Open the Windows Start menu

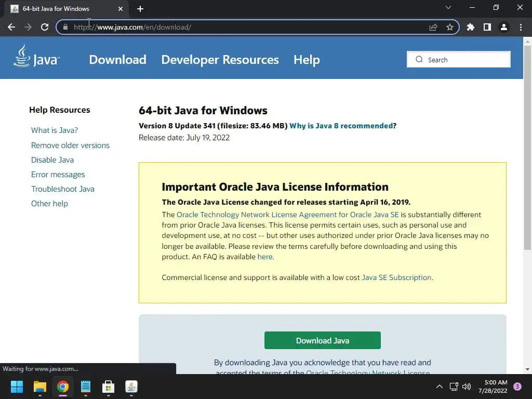coord(17,387)
